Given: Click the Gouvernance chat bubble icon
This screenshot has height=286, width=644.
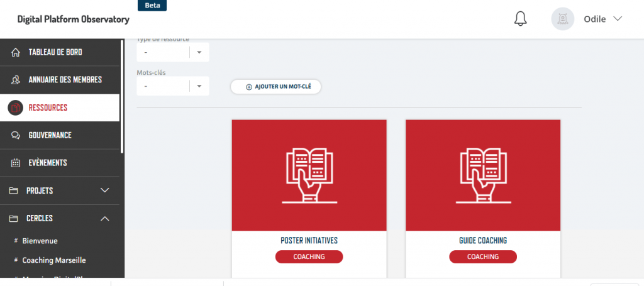Looking at the screenshot, I should pyautogui.click(x=16, y=135).
